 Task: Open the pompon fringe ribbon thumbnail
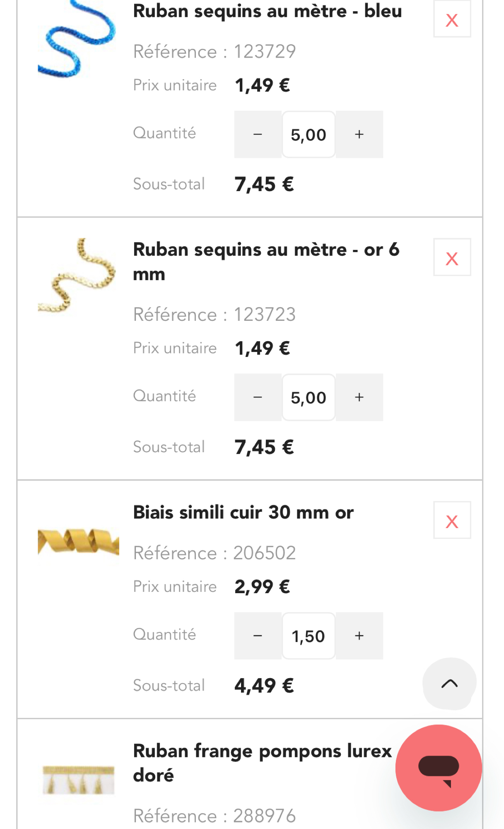78,780
